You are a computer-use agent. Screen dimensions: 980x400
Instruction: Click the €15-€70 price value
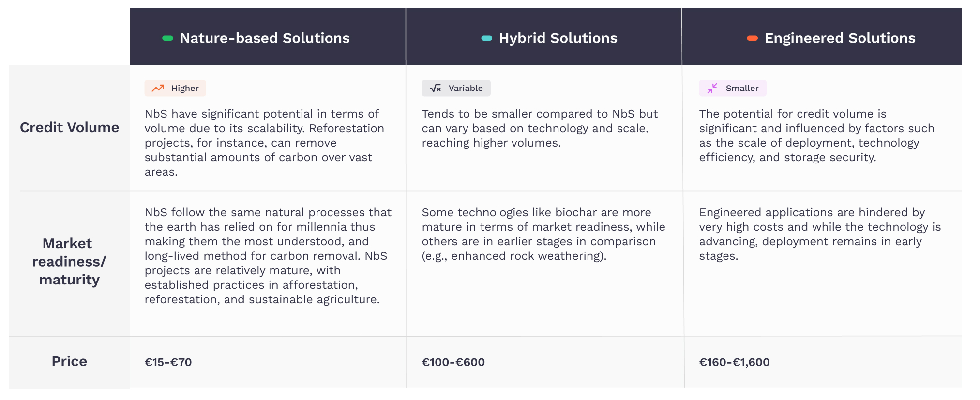[x=168, y=362]
